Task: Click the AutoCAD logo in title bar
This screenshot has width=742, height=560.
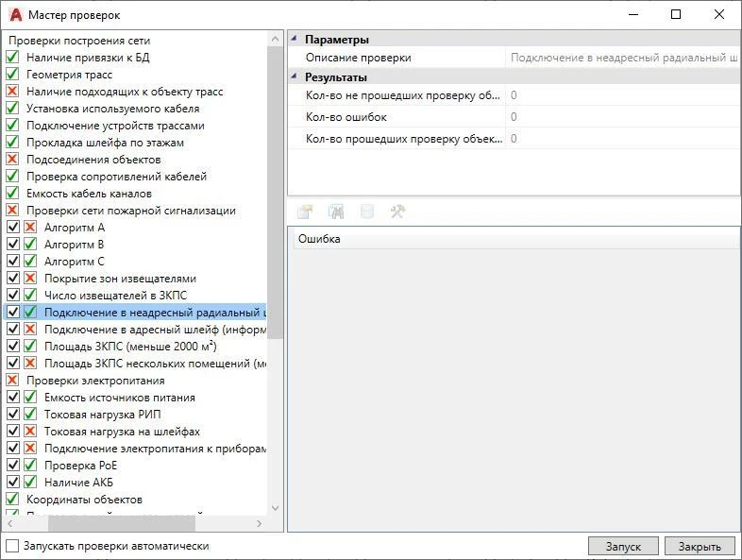Action: pyautogui.click(x=14, y=15)
